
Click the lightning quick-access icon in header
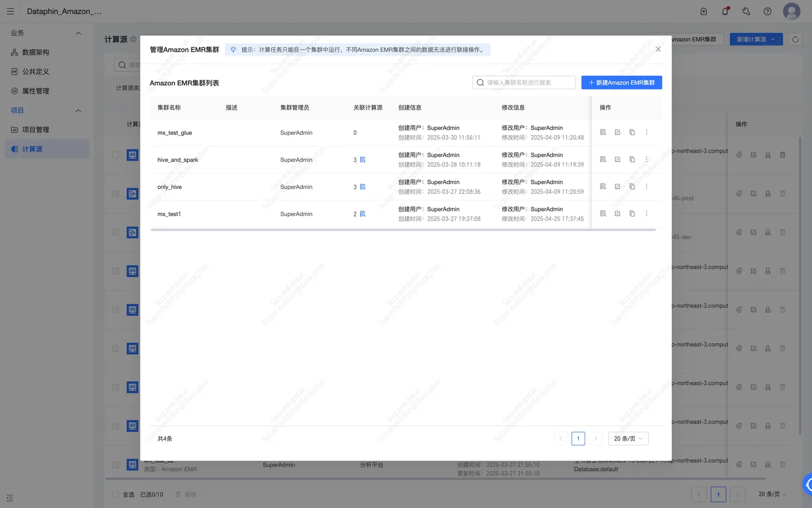[x=704, y=11]
